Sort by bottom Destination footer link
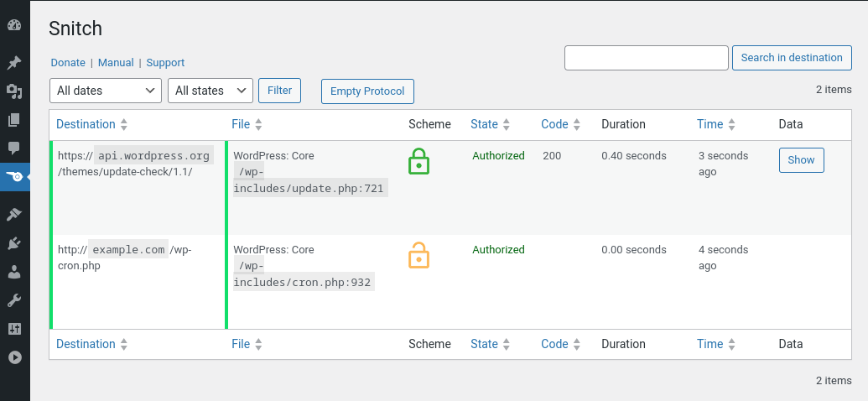868x401 pixels. point(86,344)
